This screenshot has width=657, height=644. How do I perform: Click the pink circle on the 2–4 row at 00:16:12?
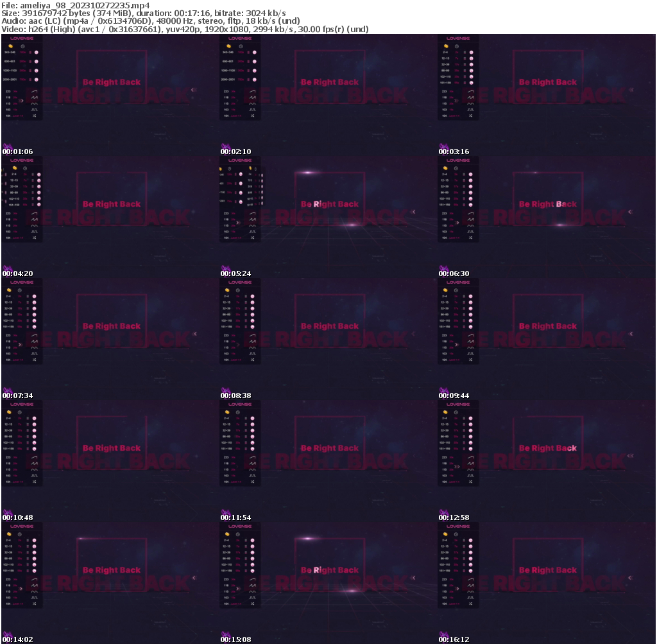(x=470, y=540)
